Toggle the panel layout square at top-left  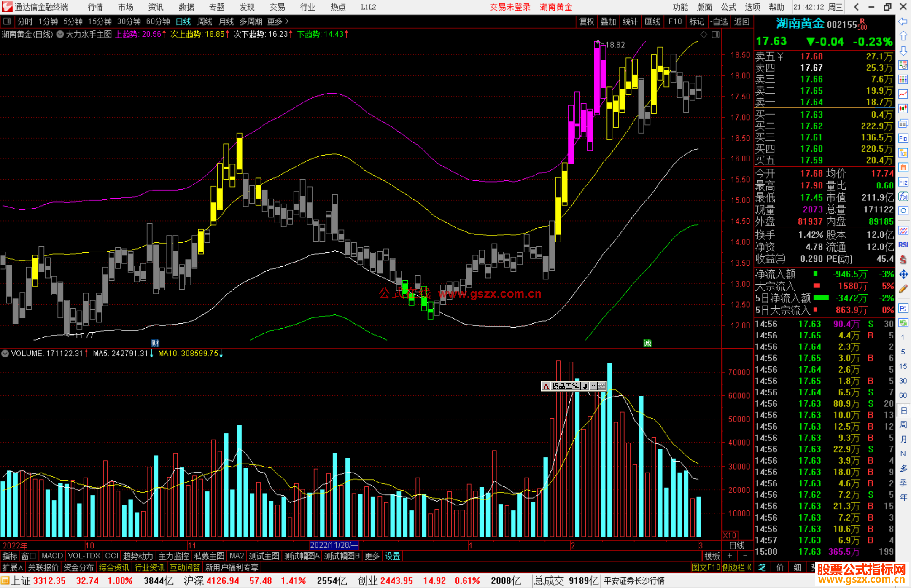(x=7, y=21)
